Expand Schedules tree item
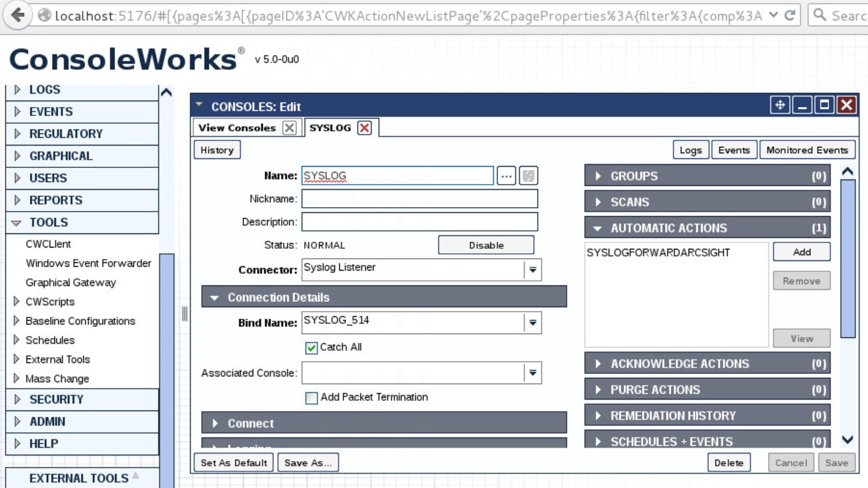The height and width of the screenshot is (488, 868). coord(17,340)
